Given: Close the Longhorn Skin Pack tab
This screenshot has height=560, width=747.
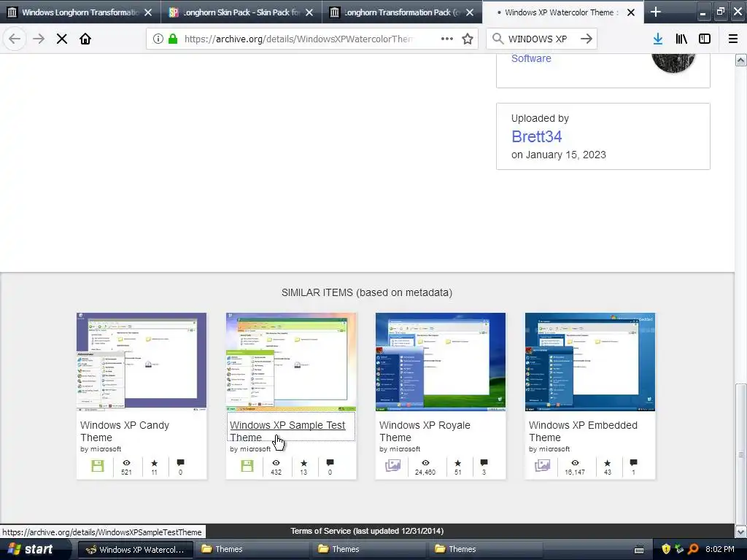Looking at the screenshot, I should coord(309,12).
